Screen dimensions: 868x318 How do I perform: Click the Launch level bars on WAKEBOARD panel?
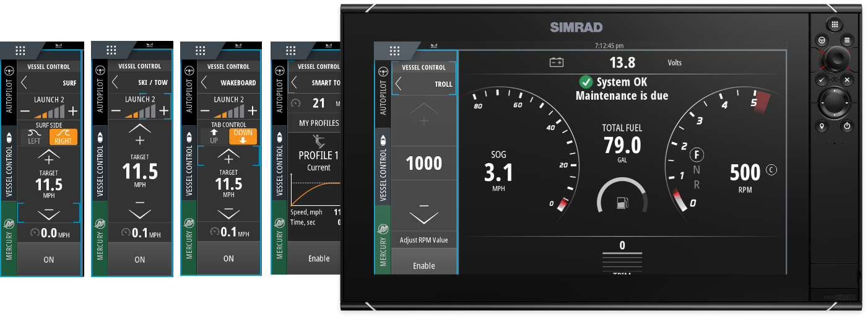[228, 112]
